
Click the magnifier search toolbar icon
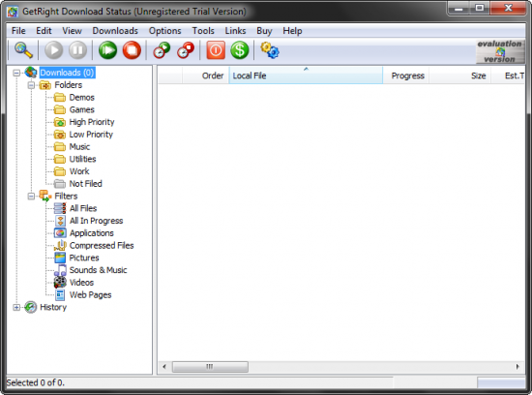23,50
